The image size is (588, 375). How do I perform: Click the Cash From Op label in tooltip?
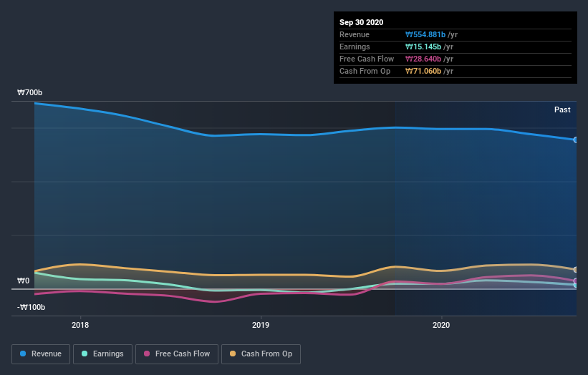[x=365, y=71]
